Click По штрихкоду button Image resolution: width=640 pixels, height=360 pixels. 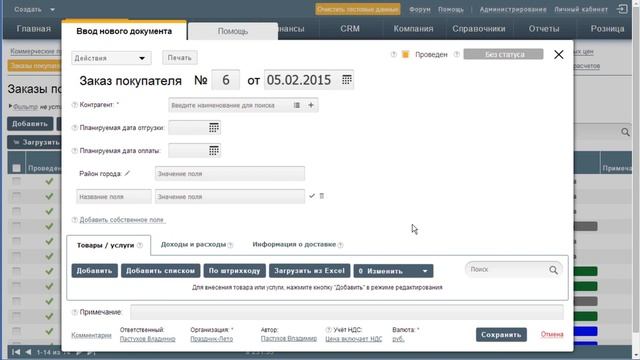(x=234, y=271)
